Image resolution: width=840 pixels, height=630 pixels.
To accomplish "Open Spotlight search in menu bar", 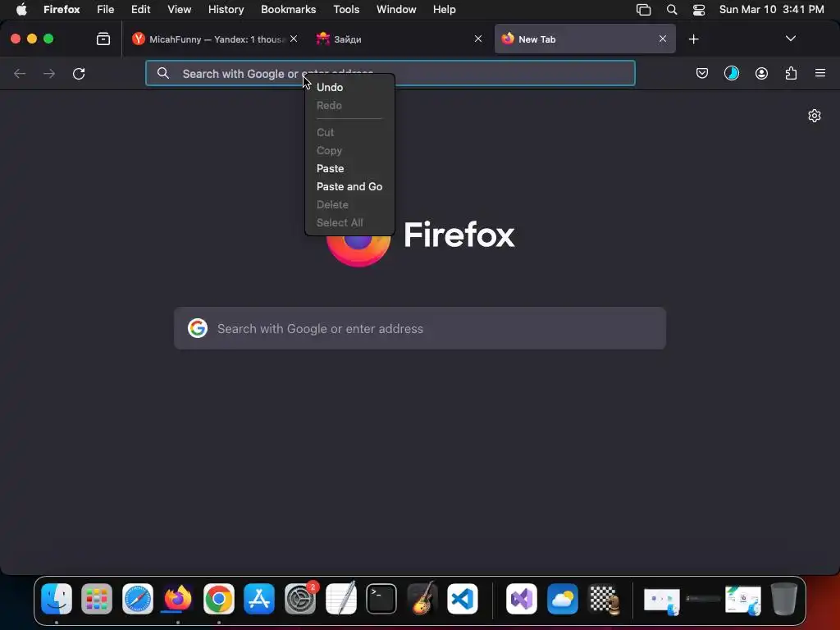I will coord(671,10).
